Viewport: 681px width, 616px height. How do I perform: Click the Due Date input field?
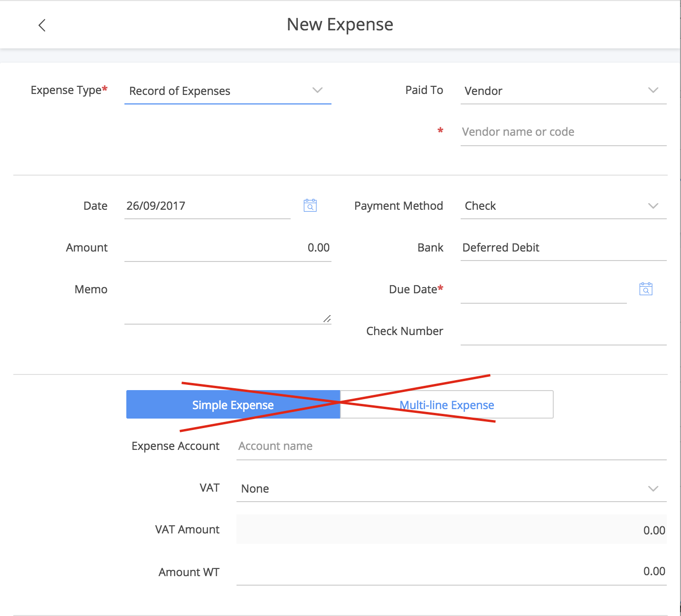tap(544, 289)
